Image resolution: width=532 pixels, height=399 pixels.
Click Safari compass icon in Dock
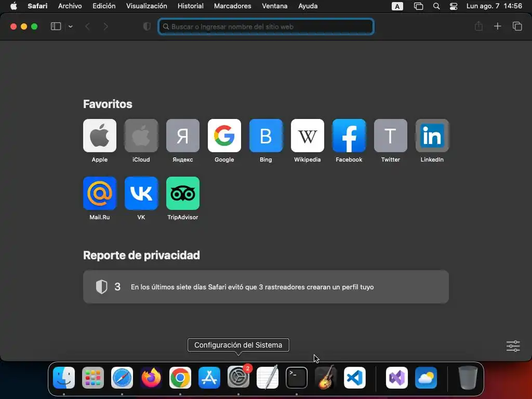coord(122,377)
